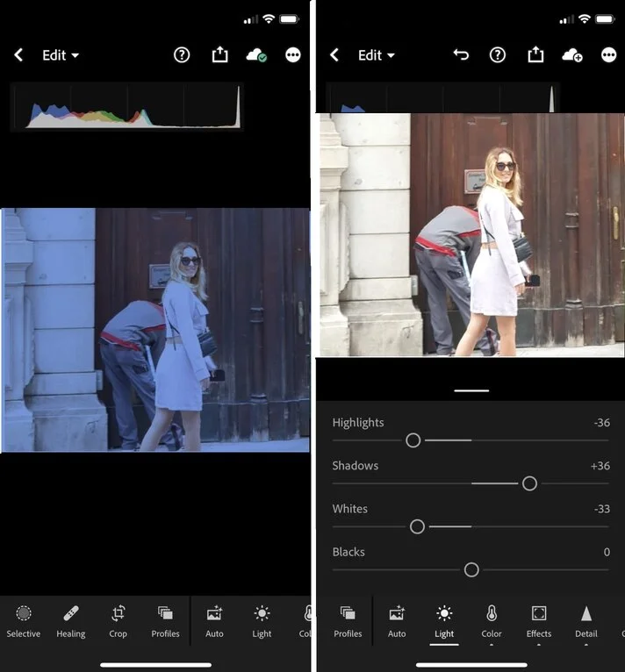Open the Crop tool

point(119,620)
